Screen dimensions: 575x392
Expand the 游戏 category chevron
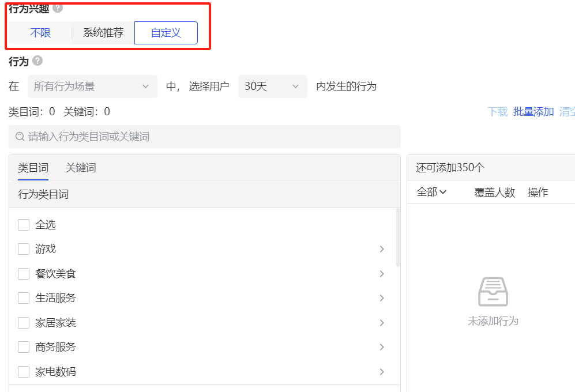pyautogui.click(x=382, y=249)
